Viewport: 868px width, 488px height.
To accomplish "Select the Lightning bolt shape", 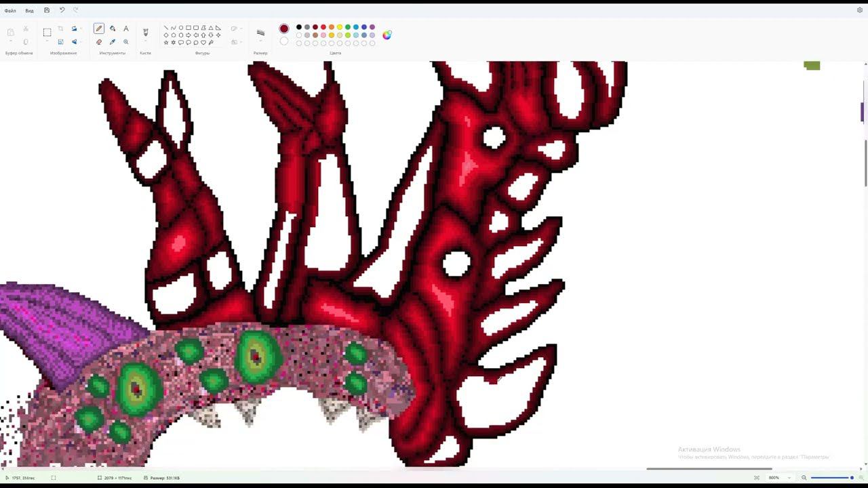I will pos(211,43).
